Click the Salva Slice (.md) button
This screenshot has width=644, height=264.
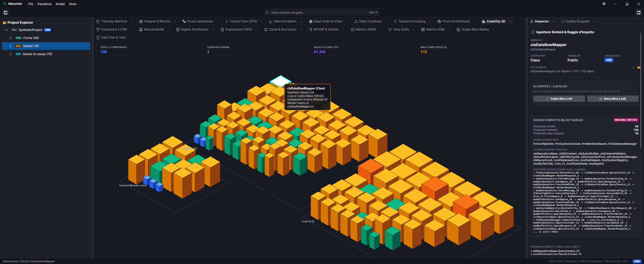point(613,99)
